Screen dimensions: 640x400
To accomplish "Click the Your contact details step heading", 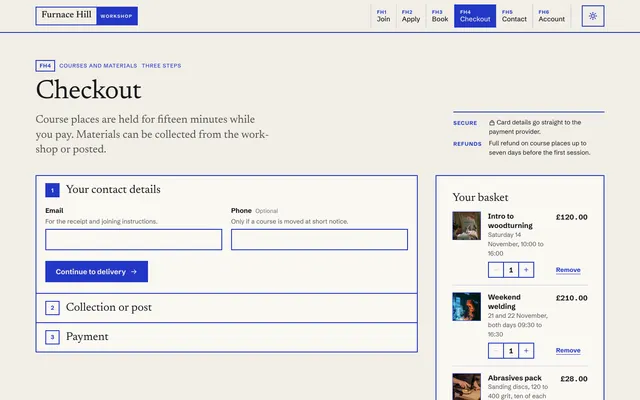I will pos(113,189).
